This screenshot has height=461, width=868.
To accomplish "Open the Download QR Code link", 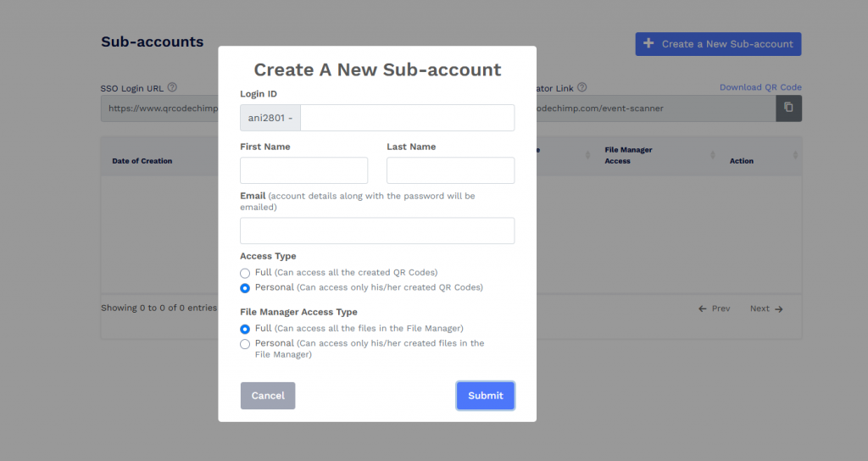I will pyautogui.click(x=760, y=87).
